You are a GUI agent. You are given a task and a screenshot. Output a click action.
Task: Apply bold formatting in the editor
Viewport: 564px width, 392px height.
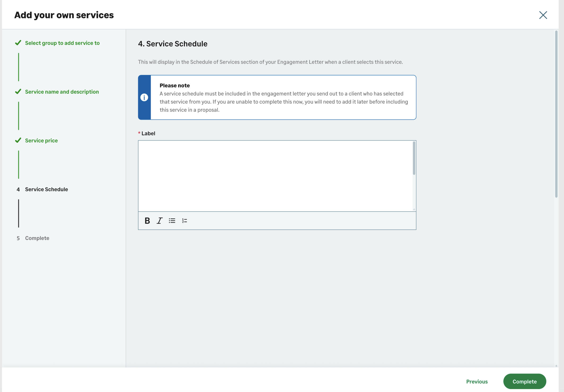click(x=147, y=221)
